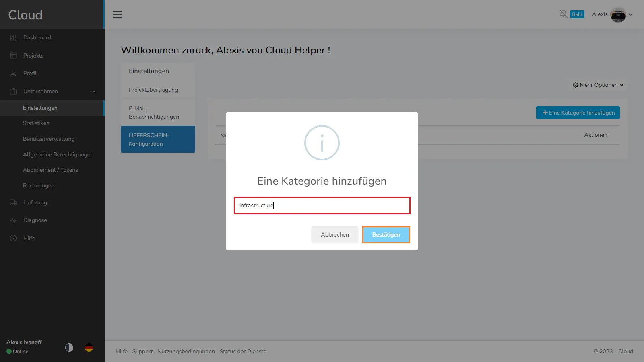Confirm with the Bestätigen button
The height and width of the screenshot is (362, 644).
[386, 234]
